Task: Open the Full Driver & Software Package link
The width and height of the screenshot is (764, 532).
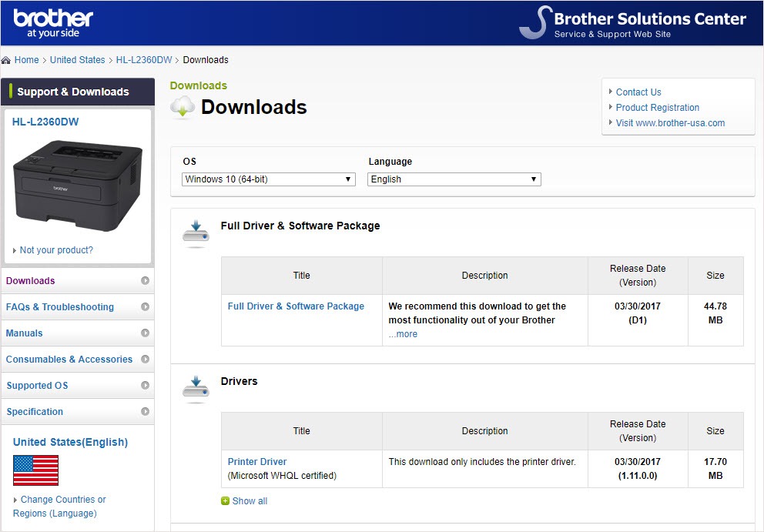Action: click(296, 306)
